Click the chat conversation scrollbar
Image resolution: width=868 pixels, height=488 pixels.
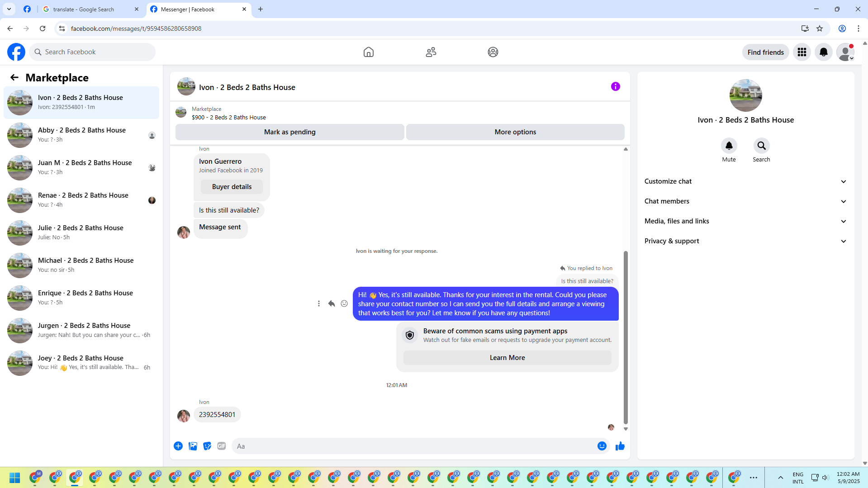click(626, 337)
